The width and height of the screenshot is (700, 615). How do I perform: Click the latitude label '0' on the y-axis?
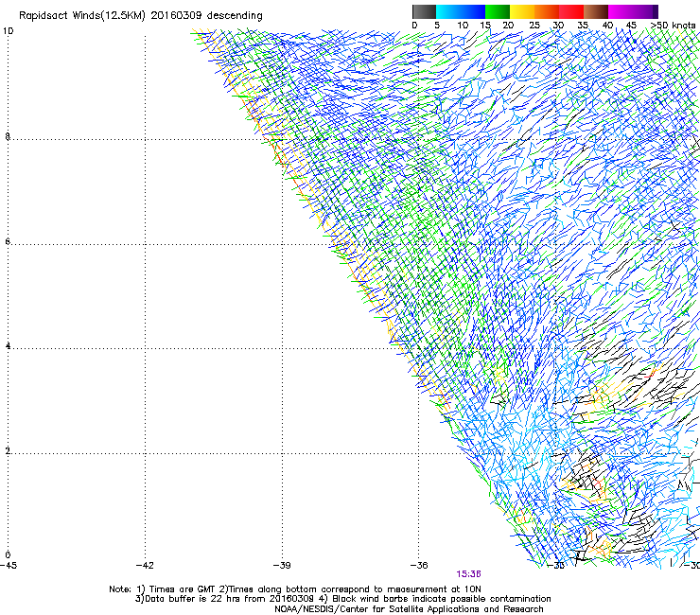(x=8, y=555)
